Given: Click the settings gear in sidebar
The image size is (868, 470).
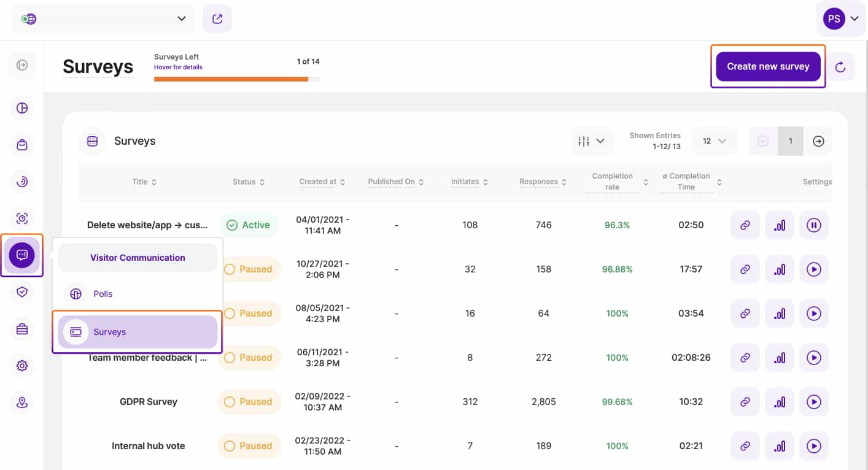Looking at the screenshot, I should (22, 366).
